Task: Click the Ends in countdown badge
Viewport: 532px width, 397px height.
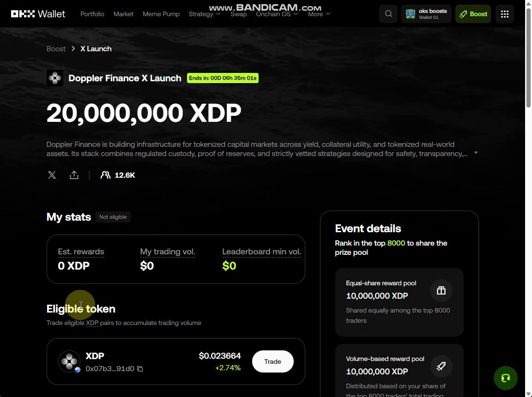Action: click(223, 78)
